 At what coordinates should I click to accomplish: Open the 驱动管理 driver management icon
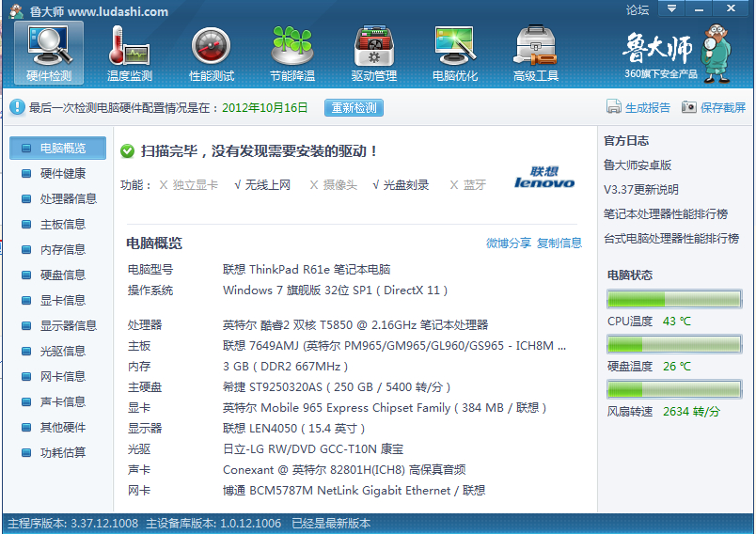(373, 53)
